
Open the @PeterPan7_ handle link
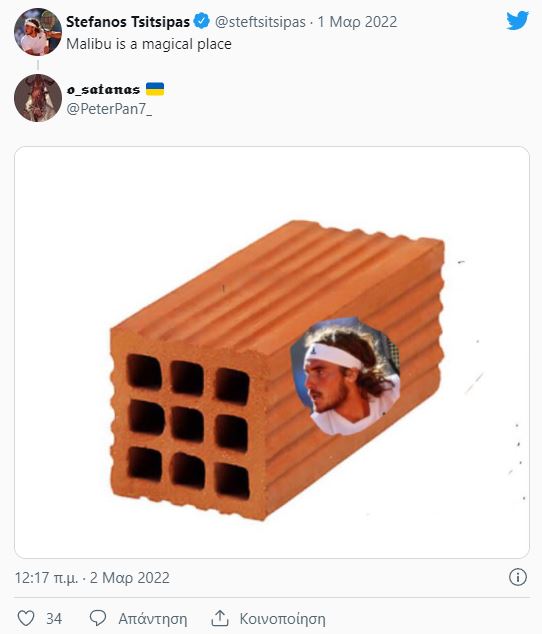coord(109,109)
